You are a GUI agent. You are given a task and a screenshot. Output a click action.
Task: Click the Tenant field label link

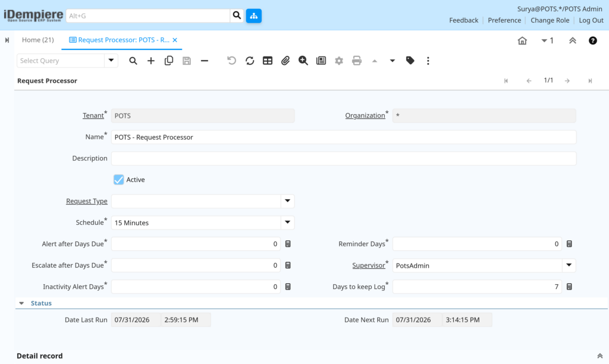pos(93,115)
